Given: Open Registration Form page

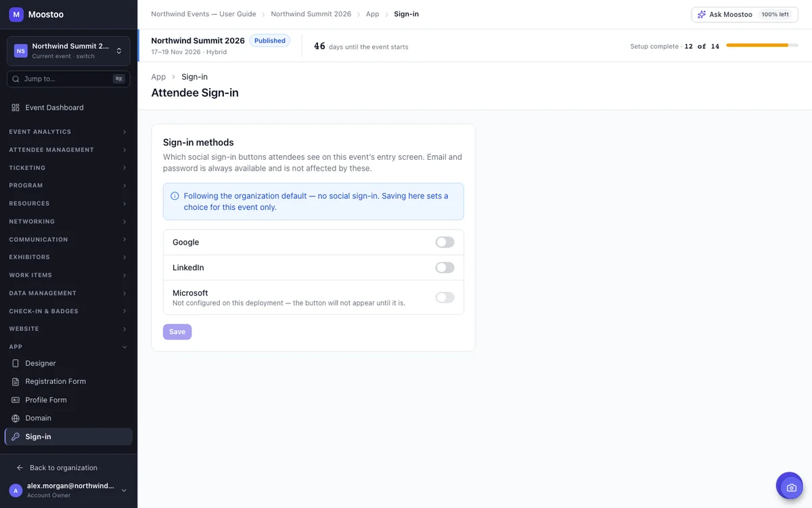Looking at the screenshot, I should point(68,381).
